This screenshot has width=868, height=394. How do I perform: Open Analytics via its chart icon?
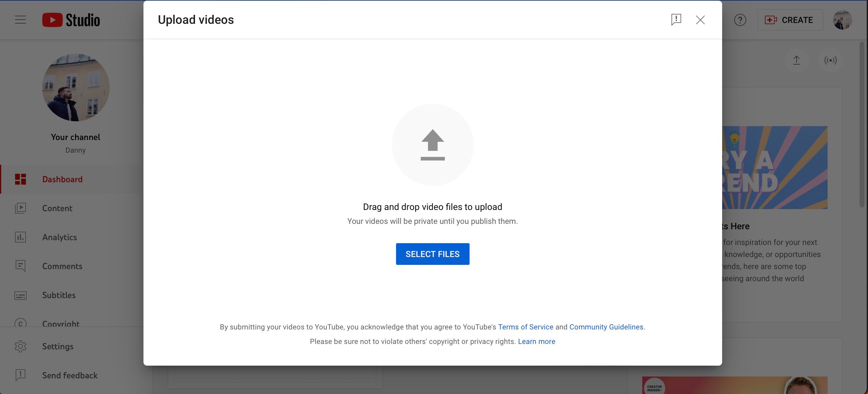pyautogui.click(x=20, y=237)
